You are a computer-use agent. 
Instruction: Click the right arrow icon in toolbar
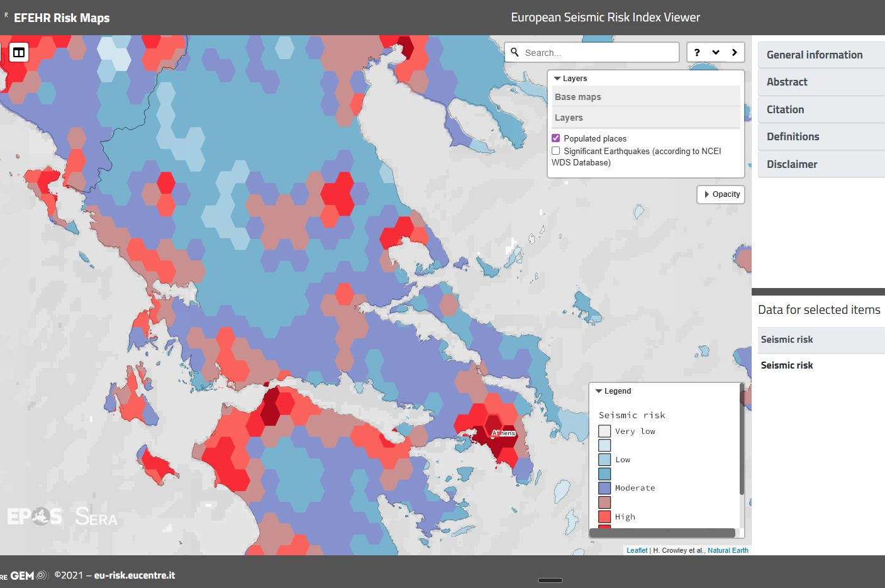point(734,52)
